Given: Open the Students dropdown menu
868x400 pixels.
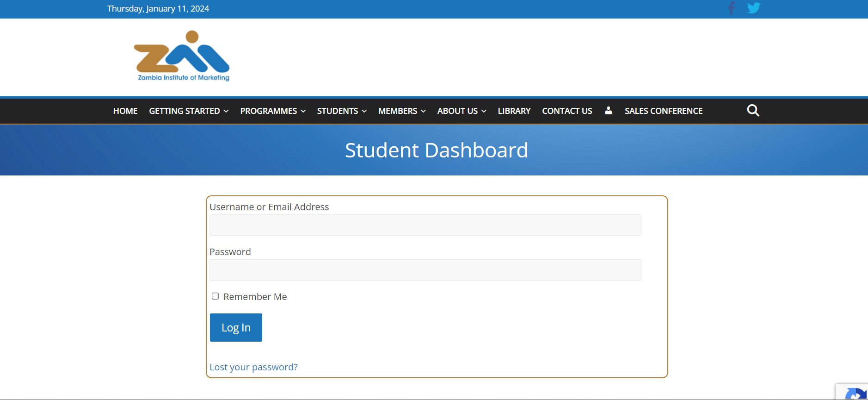Looking at the screenshot, I should coord(342,111).
